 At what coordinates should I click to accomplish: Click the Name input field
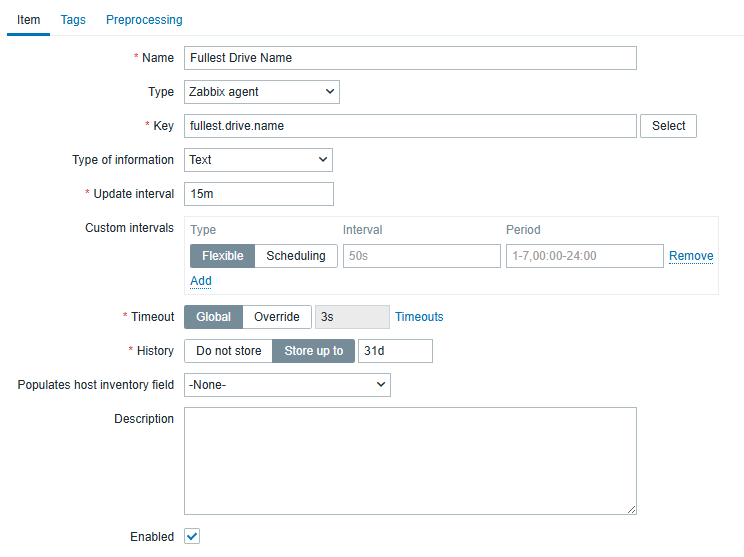click(x=410, y=58)
